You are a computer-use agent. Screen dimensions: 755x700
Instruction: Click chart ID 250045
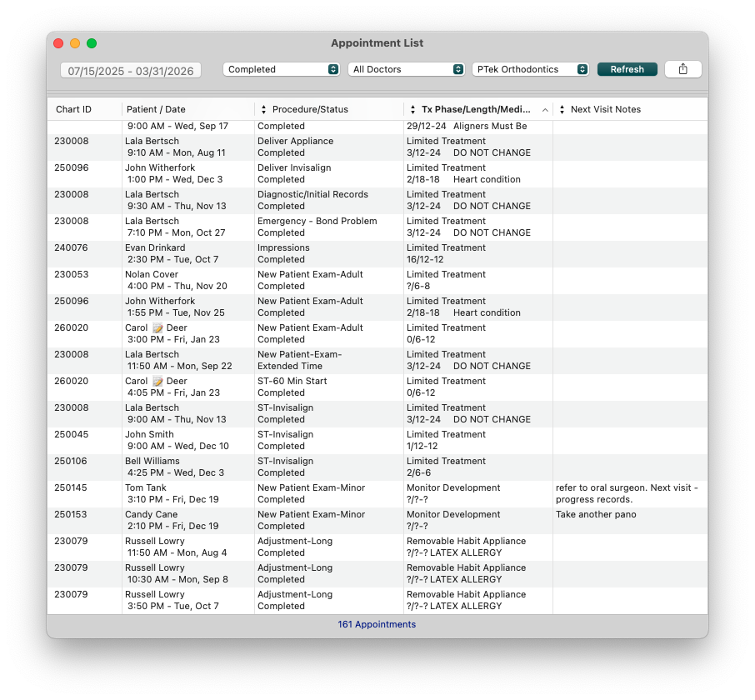(x=72, y=435)
